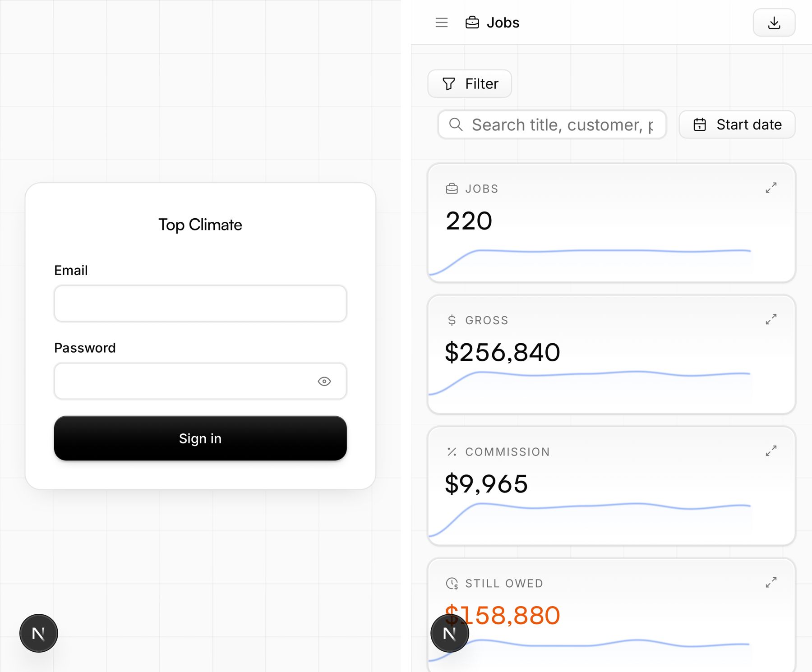
Task: Focus the search title, customer field
Action: (x=552, y=124)
